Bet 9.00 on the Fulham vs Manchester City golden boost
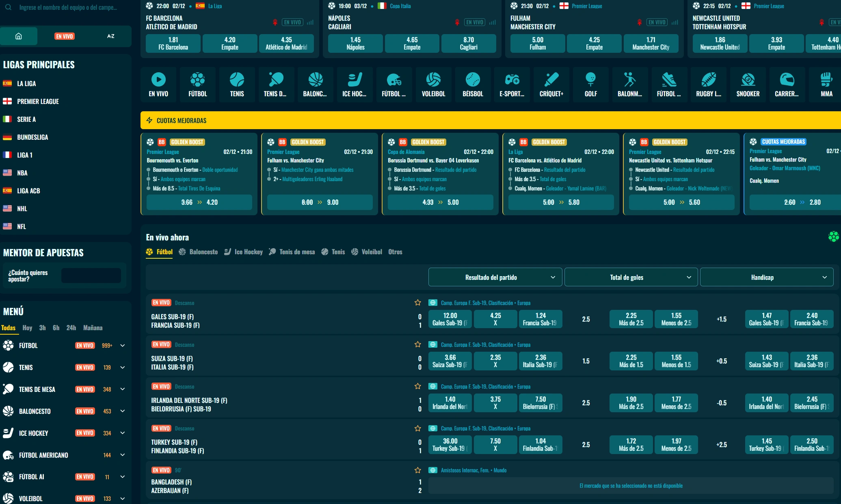This screenshot has height=504, width=841. coord(319,202)
